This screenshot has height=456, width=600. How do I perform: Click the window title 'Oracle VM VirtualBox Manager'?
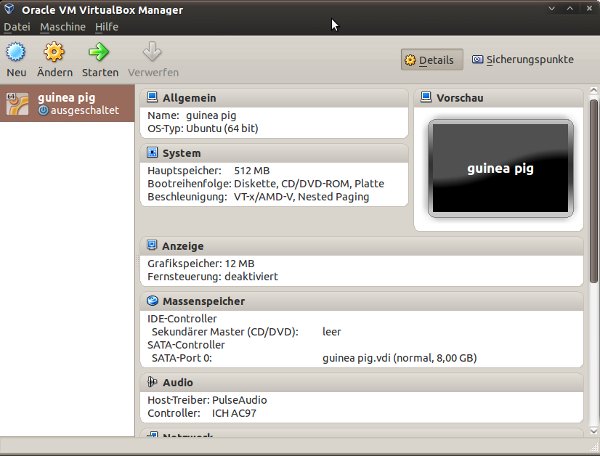[102, 10]
